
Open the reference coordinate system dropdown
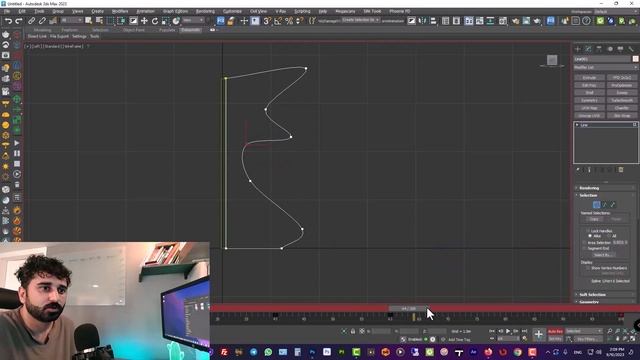pyautogui.click(x=193, y=20)
